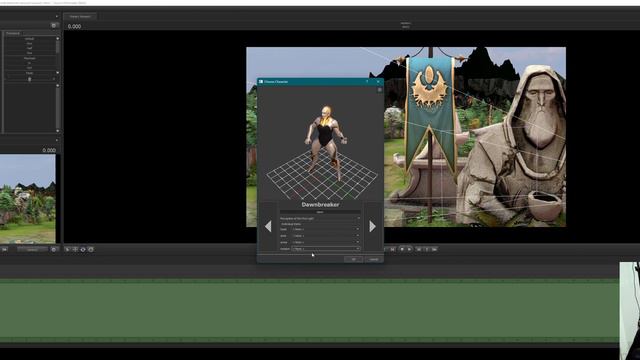Select the Dawnbreaker character name label

320,204
